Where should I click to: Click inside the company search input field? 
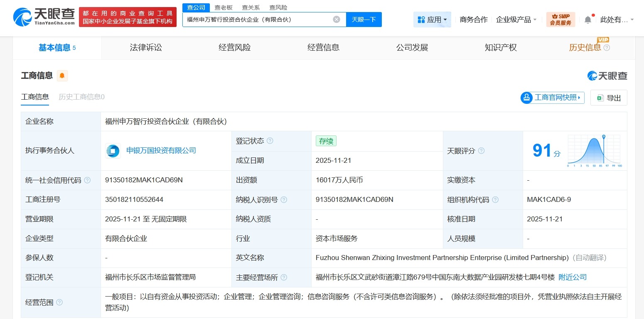tap(258, 19)
